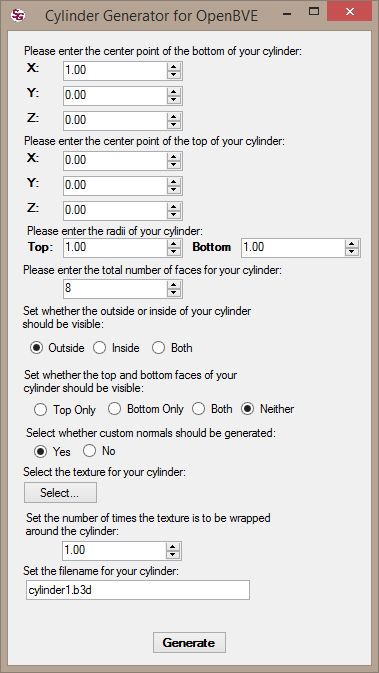Increase the top center Z value
This screenshot has height=673, width=379.
[173, 206]
